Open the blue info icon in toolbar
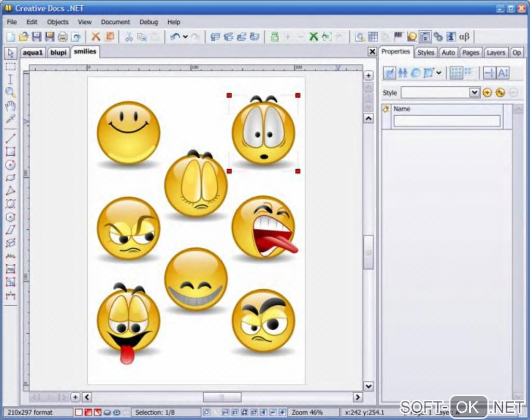Viewport: 530px width, 420px height. click(x=451, y=37)
